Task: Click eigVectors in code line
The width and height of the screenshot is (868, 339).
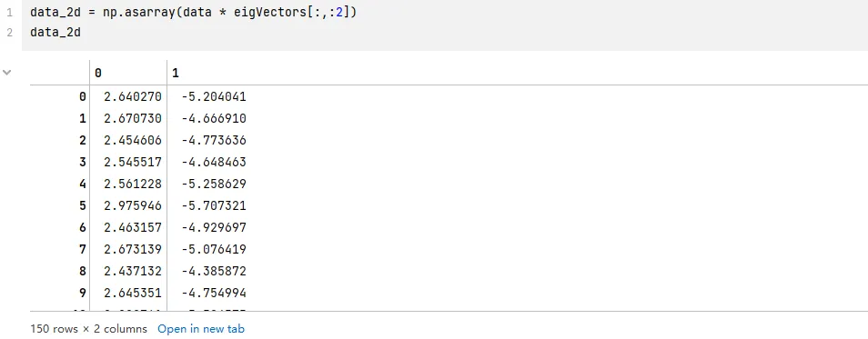Action: point(270,12)
